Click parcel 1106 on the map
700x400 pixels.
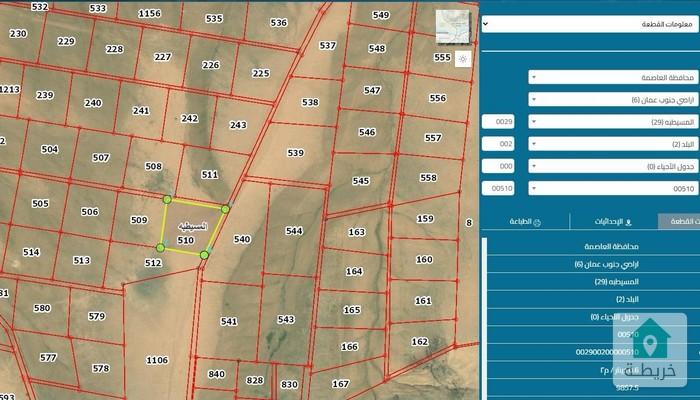tap(157, 360)
